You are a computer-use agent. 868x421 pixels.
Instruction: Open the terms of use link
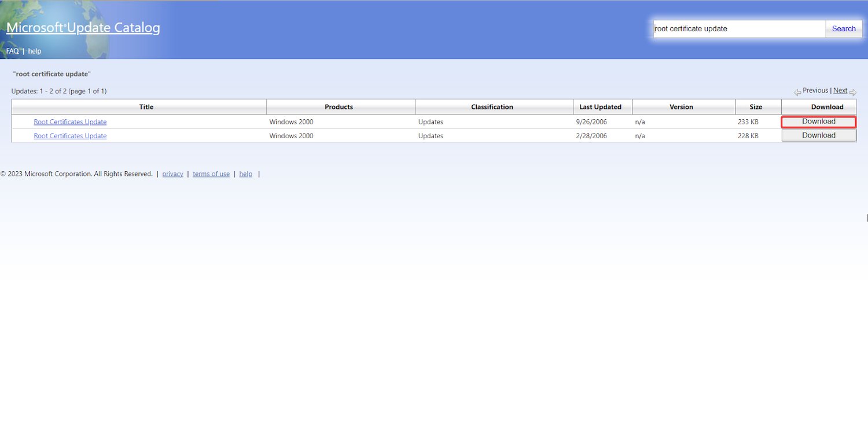[x=211, y=174]
